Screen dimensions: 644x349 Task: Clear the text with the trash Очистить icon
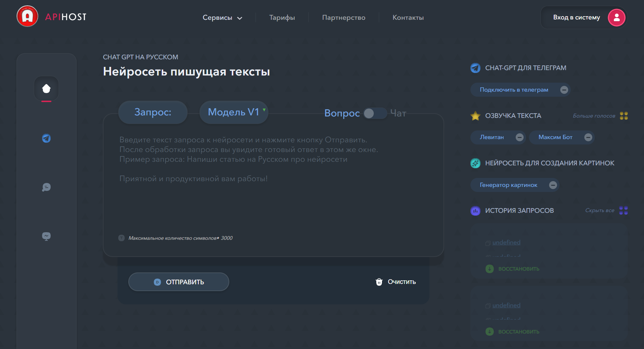coord(378,282)
